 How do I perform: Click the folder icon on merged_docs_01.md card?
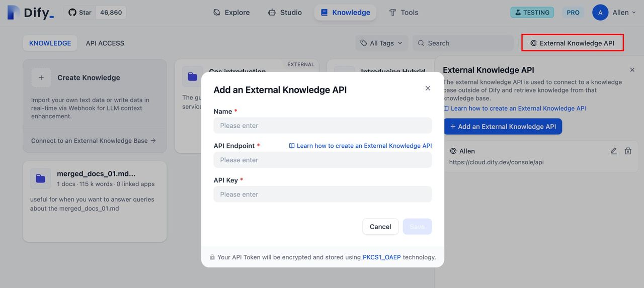[40, 178]
